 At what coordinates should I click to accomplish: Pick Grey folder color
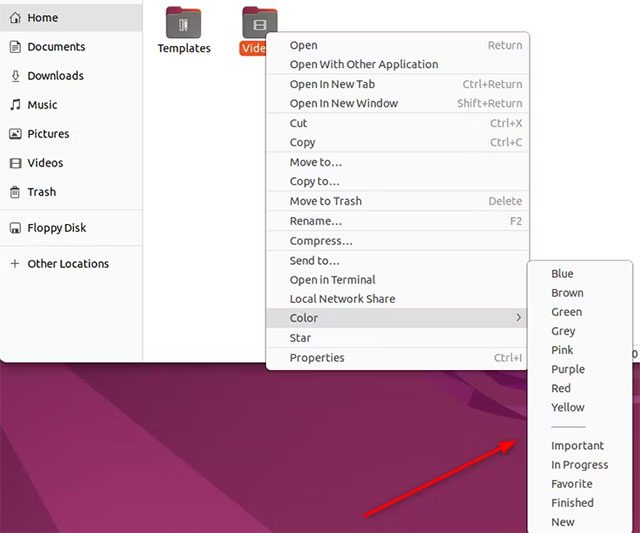(580, 331)
